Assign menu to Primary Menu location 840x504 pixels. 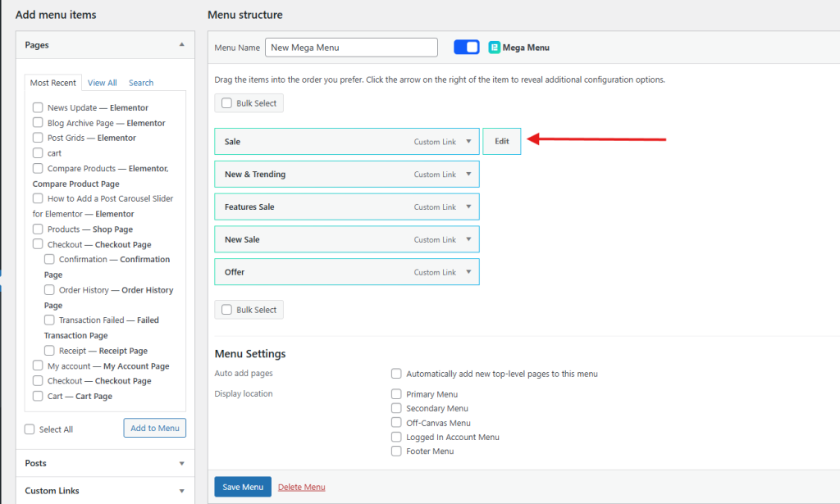tap(396, 394)
